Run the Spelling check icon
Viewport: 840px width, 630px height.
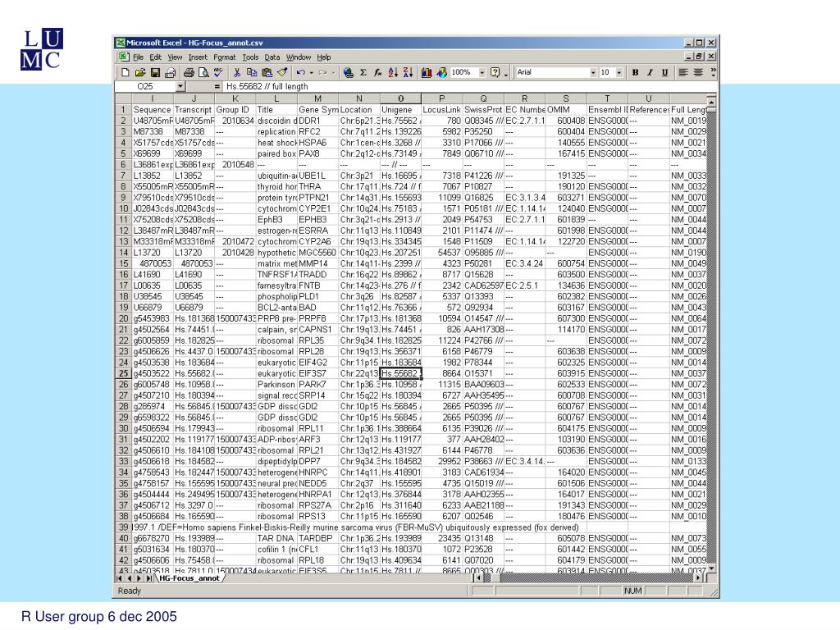point(218,72)
